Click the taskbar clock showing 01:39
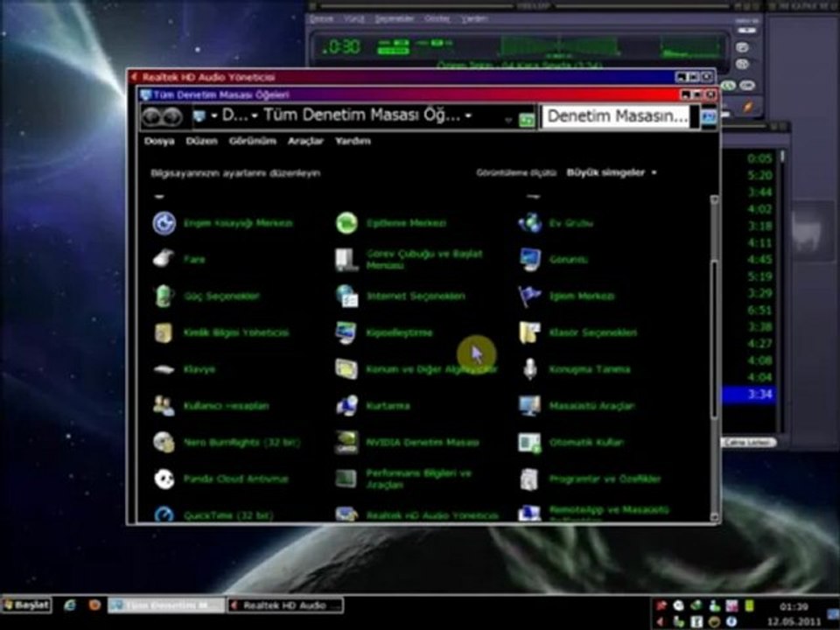 pos(794,607)
